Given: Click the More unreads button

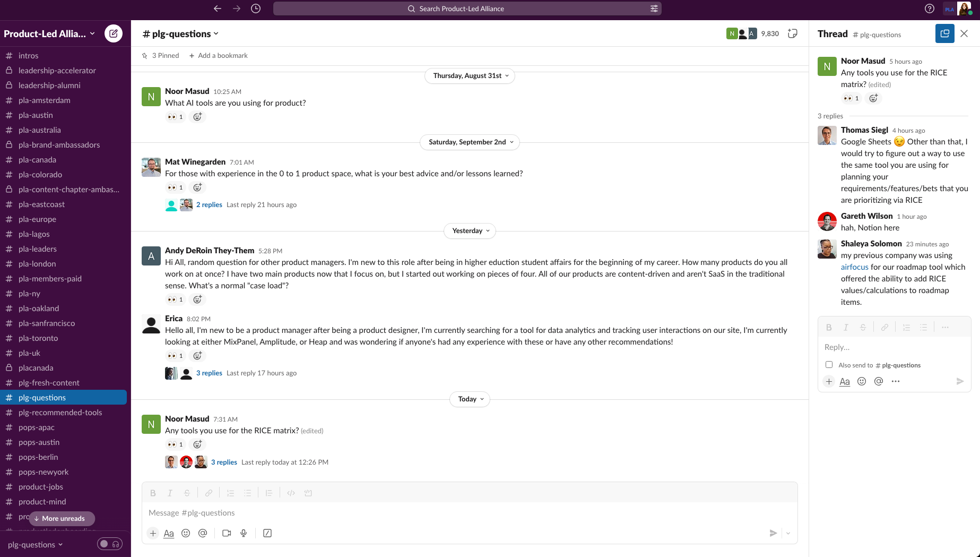Looking at the screenshot, I should tap(62, 519).
